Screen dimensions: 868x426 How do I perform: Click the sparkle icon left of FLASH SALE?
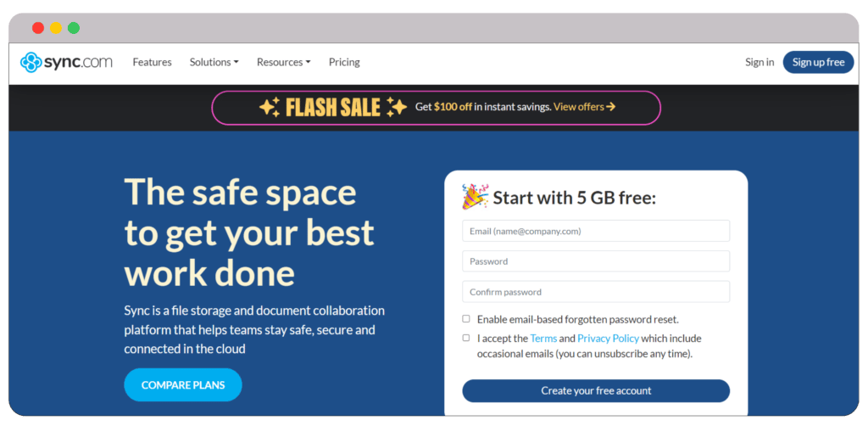[270, 107]
